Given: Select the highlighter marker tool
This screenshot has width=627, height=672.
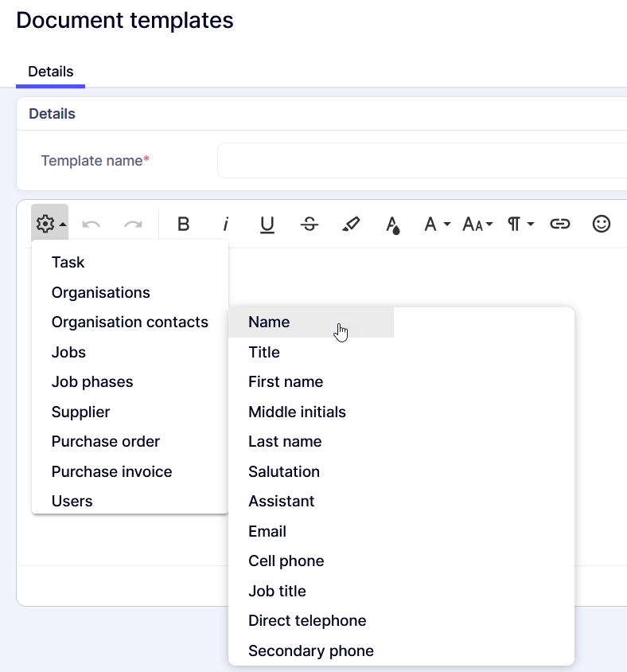Looking at the screenshot, I should 351,225.
